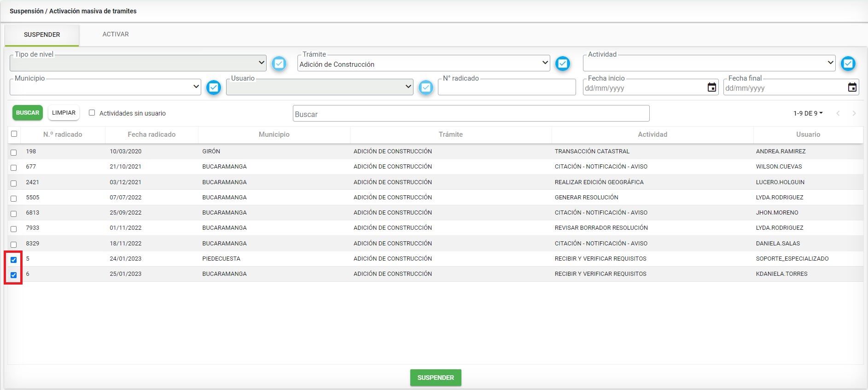Click the check icon next to Actividad dropdown

coord(848,64)
